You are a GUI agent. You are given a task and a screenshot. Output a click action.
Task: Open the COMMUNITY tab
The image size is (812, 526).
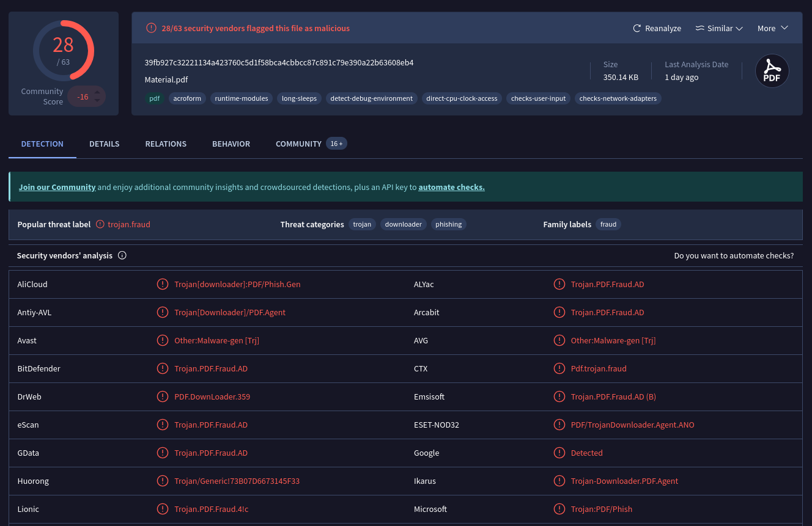click(x=298, y=144)
